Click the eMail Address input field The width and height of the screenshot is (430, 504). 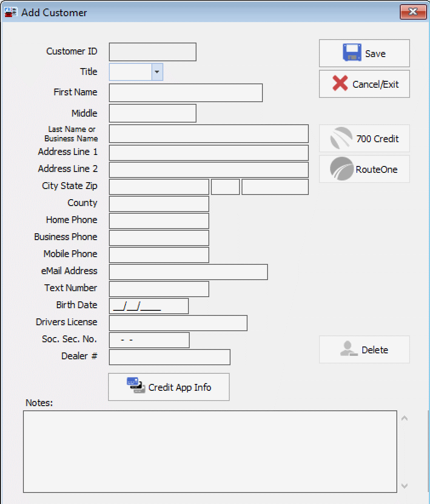click(188, 272)
